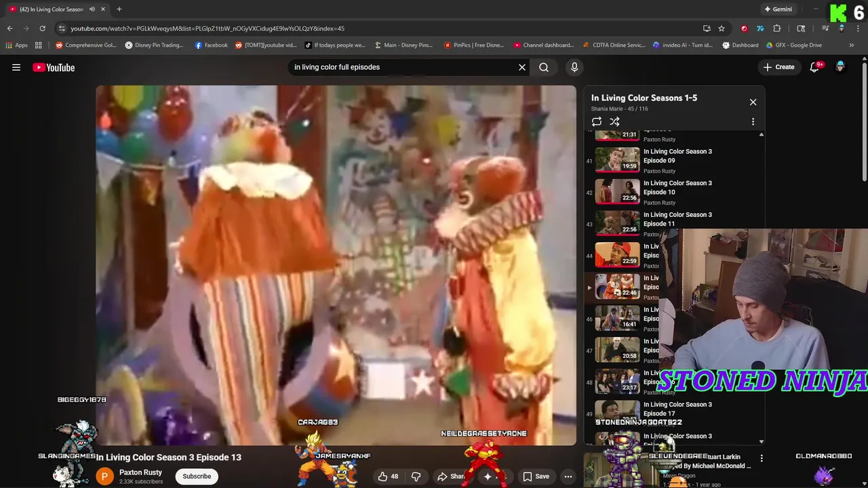The image size is (868, 488).
Task: Click the Paxton Rusty channel avatar
Action: pyautogui.click(x=105, y=476)
